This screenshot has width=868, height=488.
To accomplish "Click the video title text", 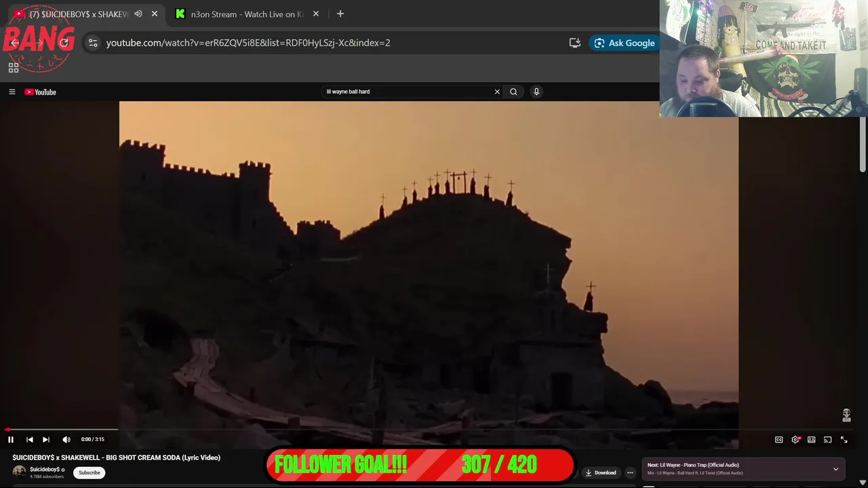I will tap(116, 457).
